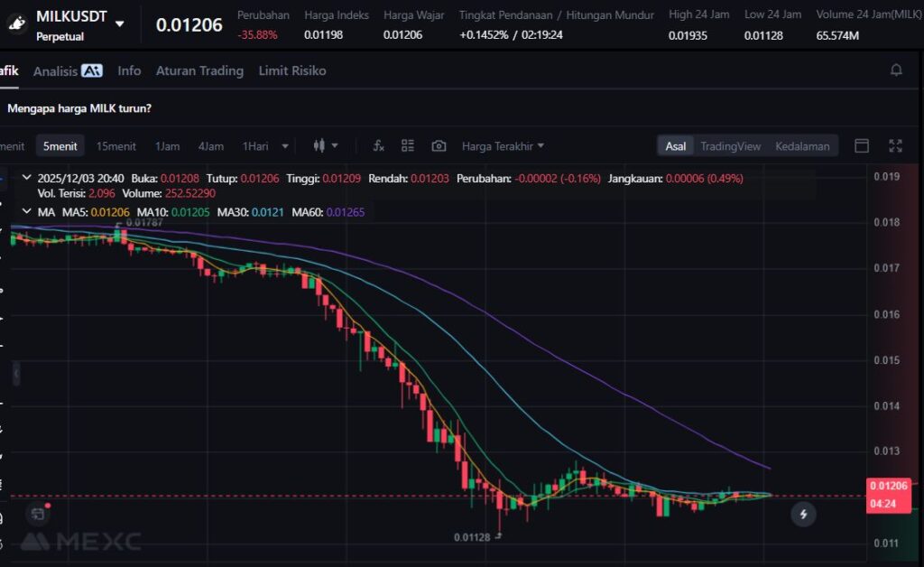Select the Asal chart mode
The height and width of the screenshot is (567, 924).
coord(676,146)
